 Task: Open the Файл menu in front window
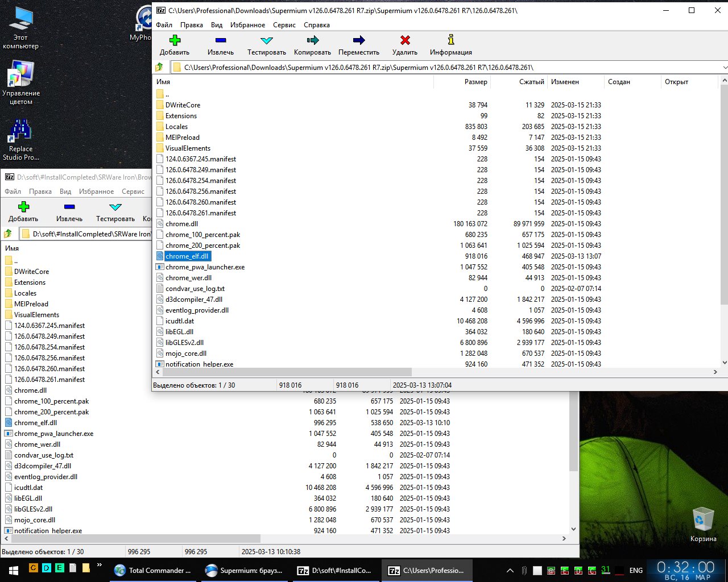tap(164, 25)
